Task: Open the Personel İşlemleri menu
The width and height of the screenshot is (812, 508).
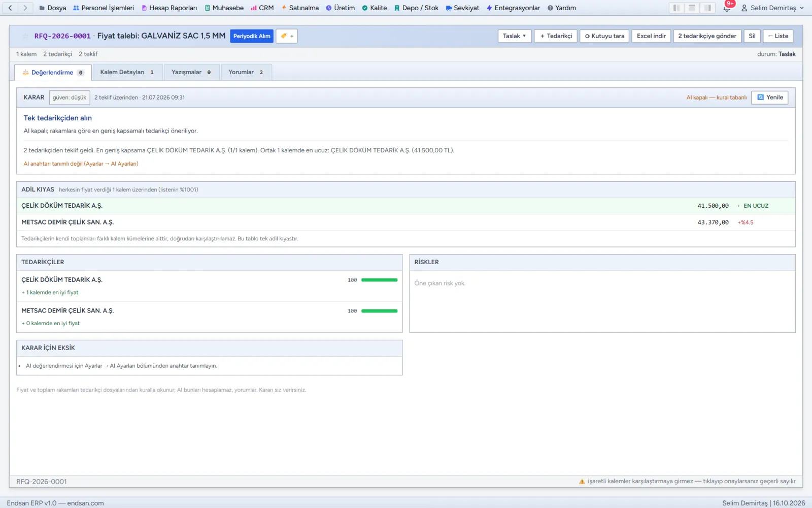Action: coord(104,8)
